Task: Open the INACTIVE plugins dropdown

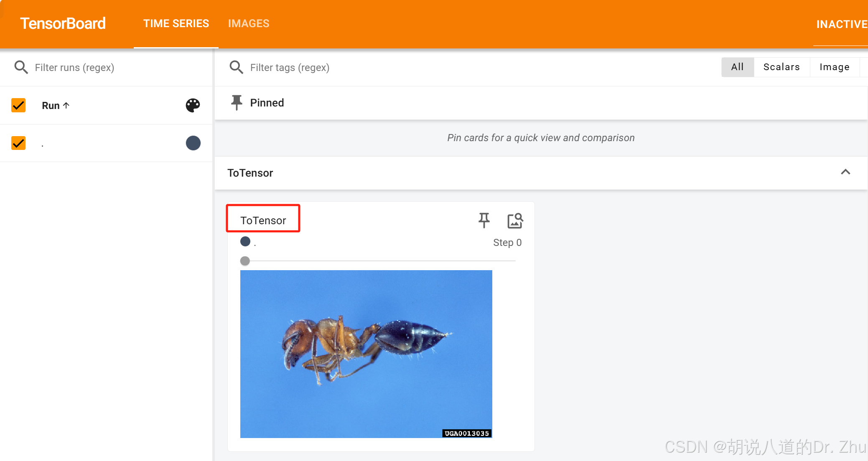Action: 841,24
